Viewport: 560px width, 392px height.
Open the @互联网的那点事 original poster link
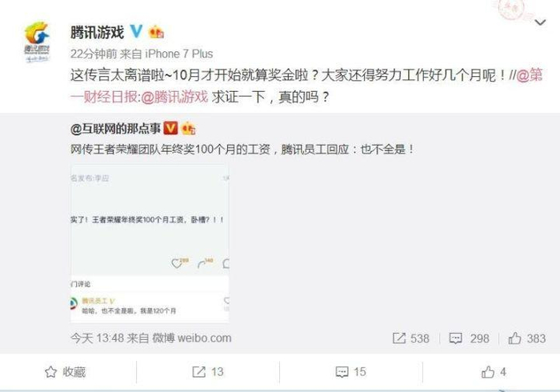(x=115, y=129)
